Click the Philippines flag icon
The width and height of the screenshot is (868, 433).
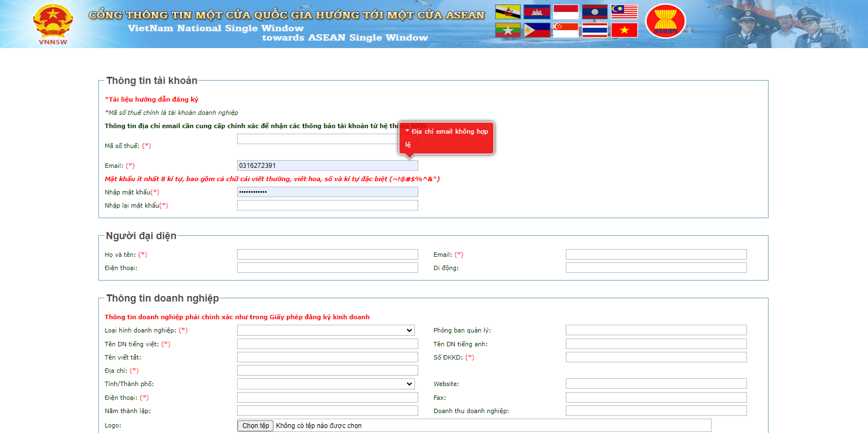536,30
